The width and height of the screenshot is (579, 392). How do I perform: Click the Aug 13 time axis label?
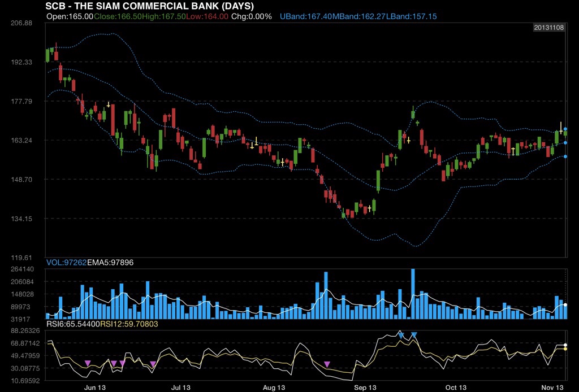click(x=274, y=387)
